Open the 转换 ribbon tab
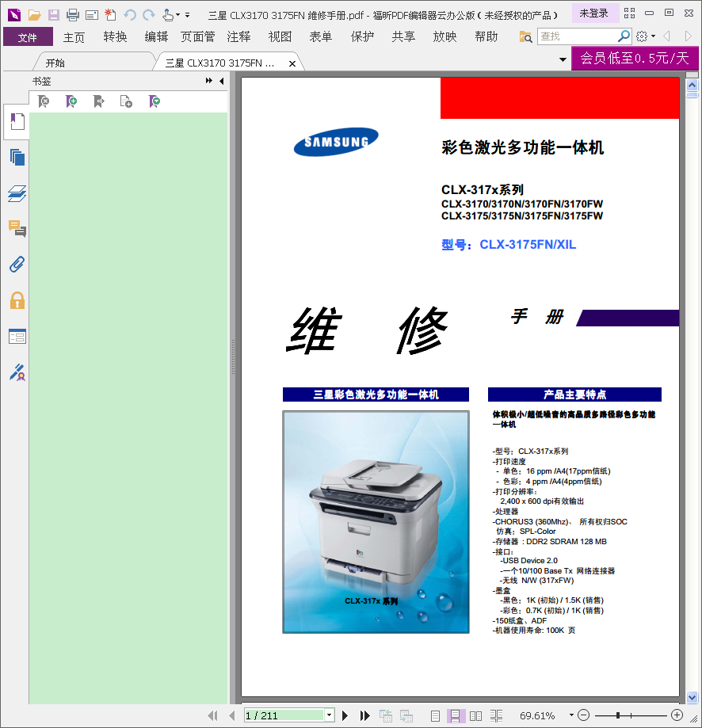Image resolution: width=702 pixels, height=728 pixels. tap(115, 36)
